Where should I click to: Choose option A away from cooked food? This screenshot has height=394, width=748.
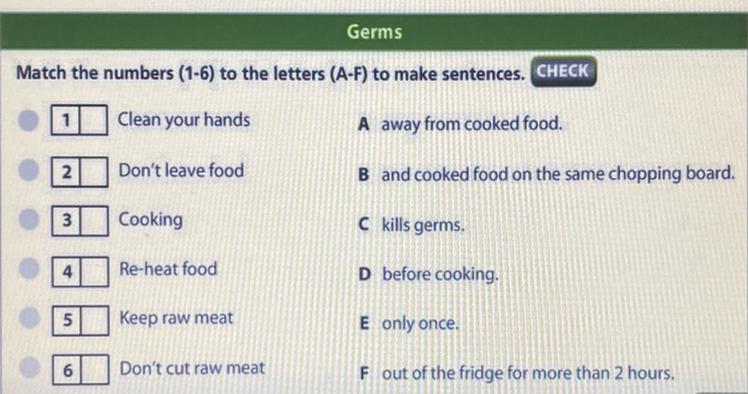pyautogui.click(x=460, y=124)
